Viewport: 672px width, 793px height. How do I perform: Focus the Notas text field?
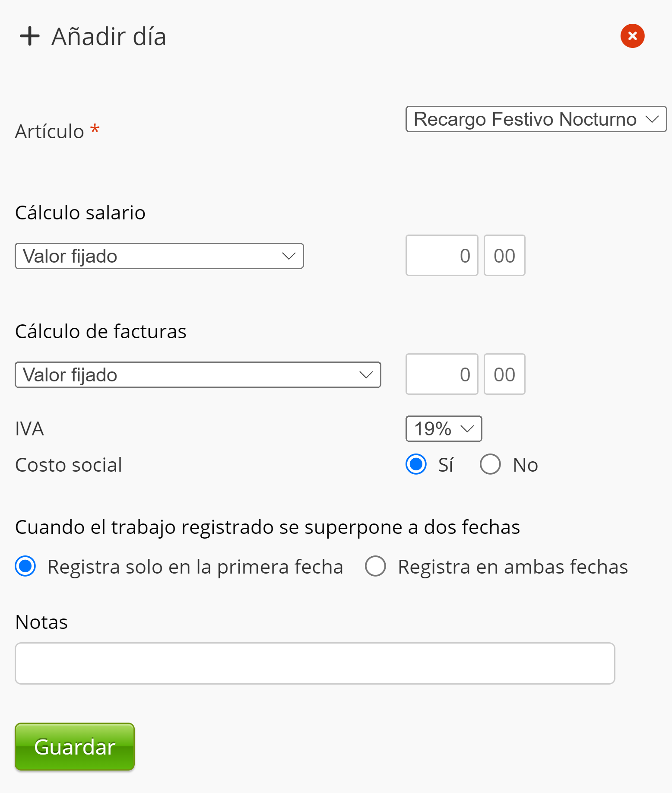tap(315, 663)
